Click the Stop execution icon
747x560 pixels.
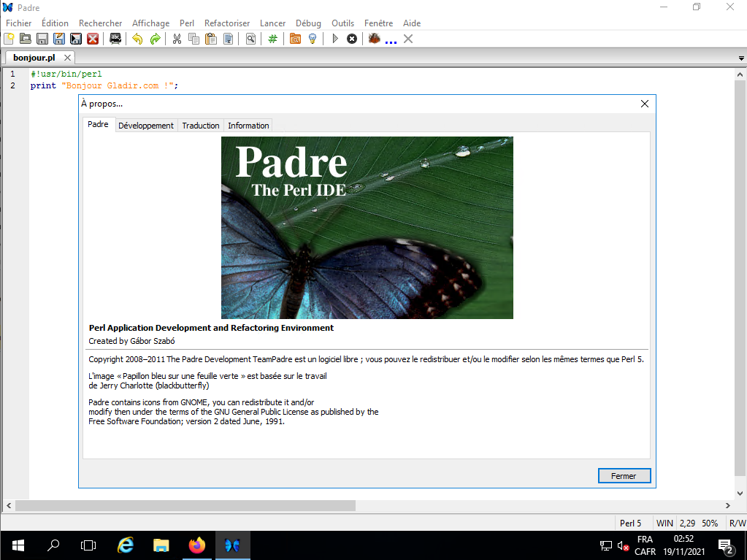pyautogui.click(x=352, y=39)
